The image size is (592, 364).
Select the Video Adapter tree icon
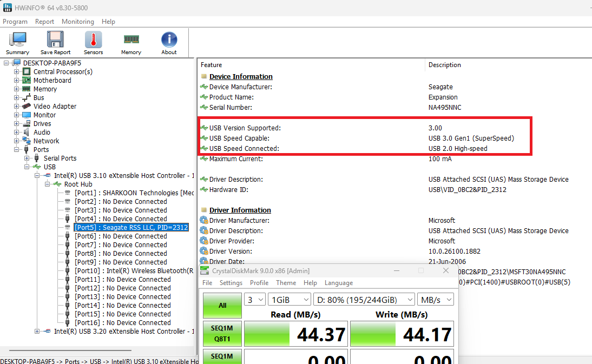(27, 107)
